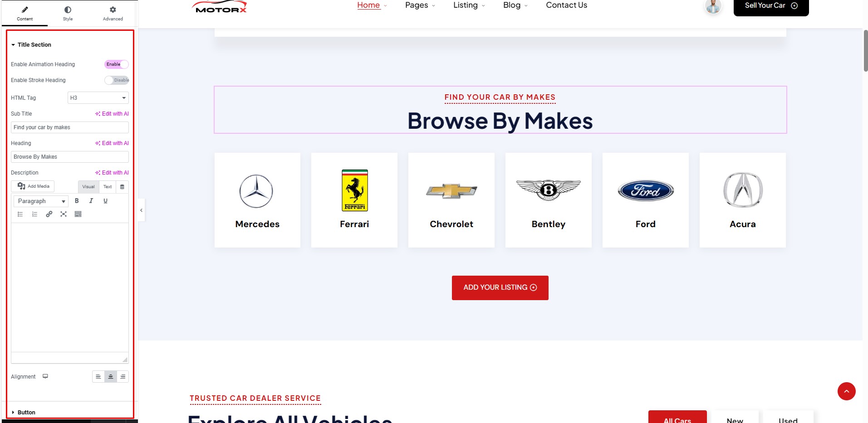The width and height of the screenshot is (868, 423).
Task: Select the Ferrari make card
Action: 354,200
